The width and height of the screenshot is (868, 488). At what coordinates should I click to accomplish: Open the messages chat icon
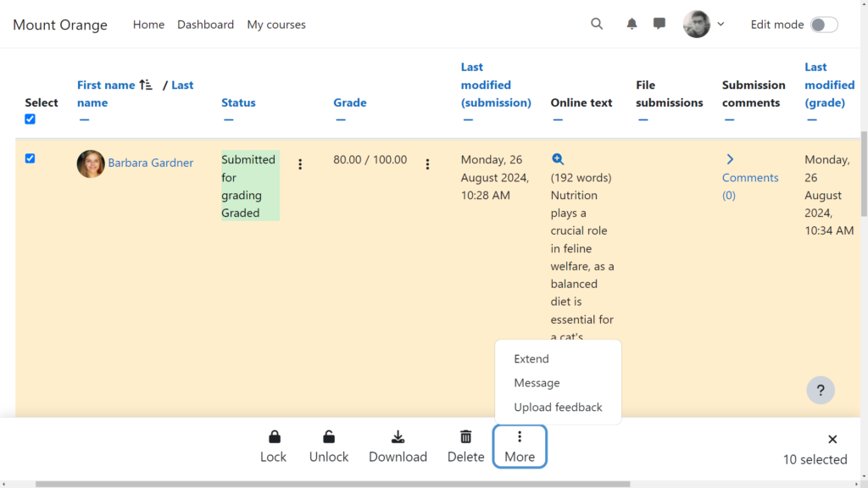coord(659,24)
